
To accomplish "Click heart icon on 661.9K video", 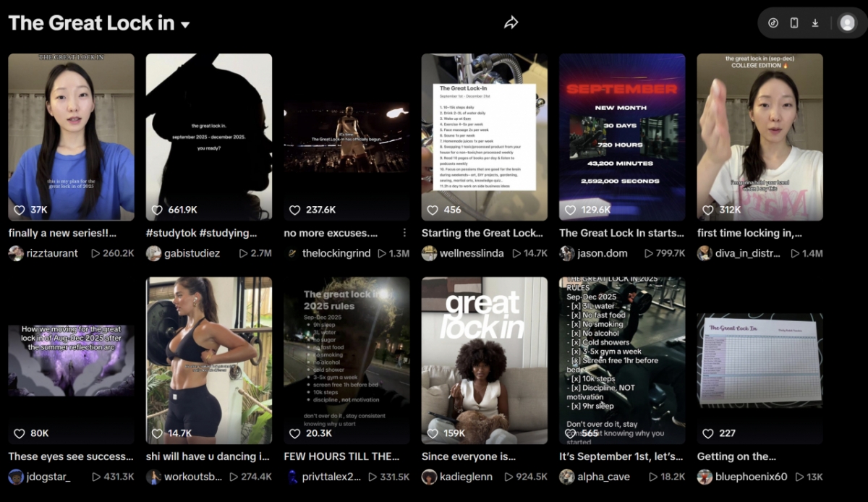I will click(x=157, y=210).
